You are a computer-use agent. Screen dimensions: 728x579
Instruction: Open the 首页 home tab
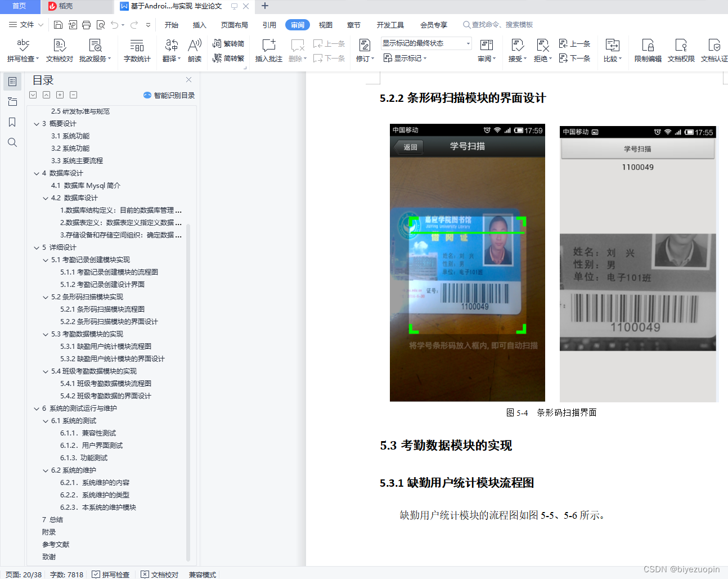pyautogui.click(x=20, y=6)
